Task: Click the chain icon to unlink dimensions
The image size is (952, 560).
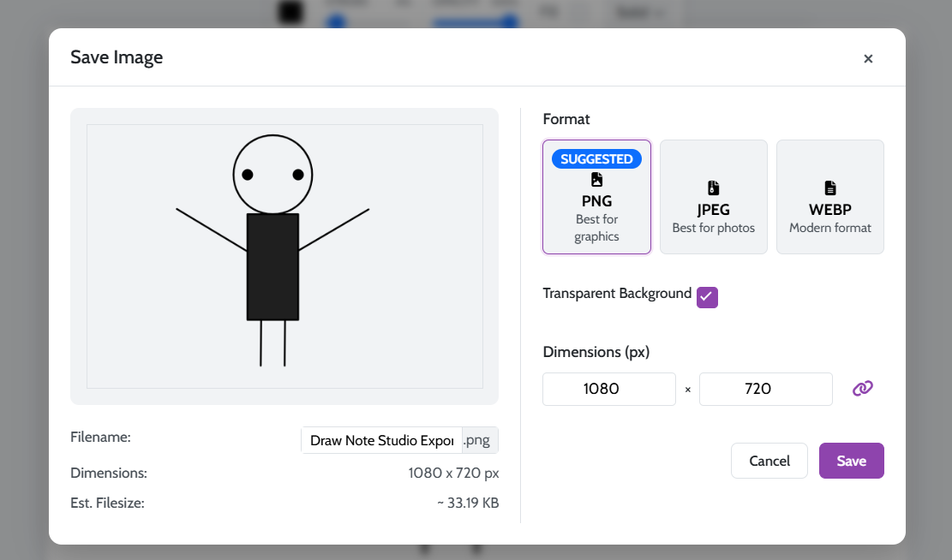Action: coord(862,388)
